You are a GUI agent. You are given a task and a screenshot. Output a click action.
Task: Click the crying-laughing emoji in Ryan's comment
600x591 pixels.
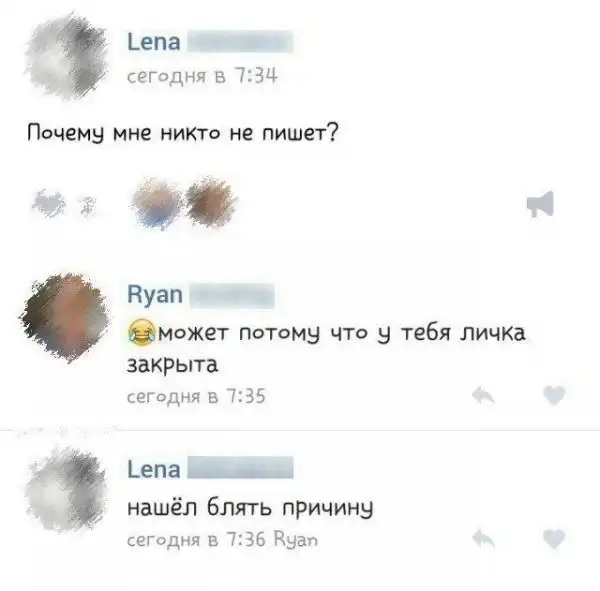[141, 332]
